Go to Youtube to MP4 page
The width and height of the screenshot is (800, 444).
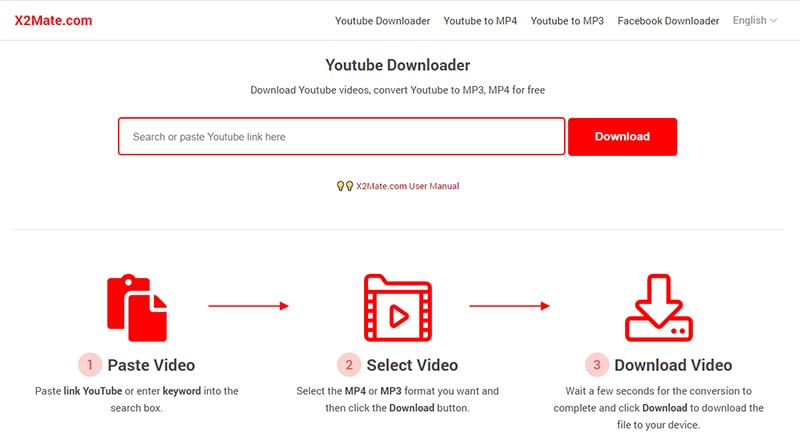480,21
